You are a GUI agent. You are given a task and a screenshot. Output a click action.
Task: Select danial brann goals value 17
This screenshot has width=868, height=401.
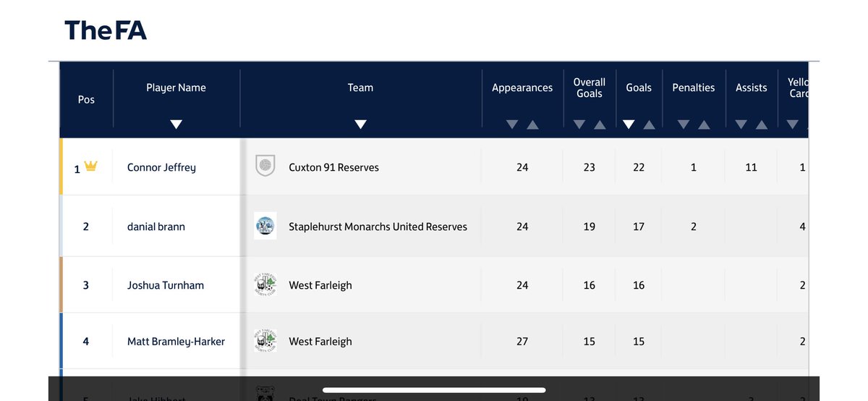[x=639, y=227]
